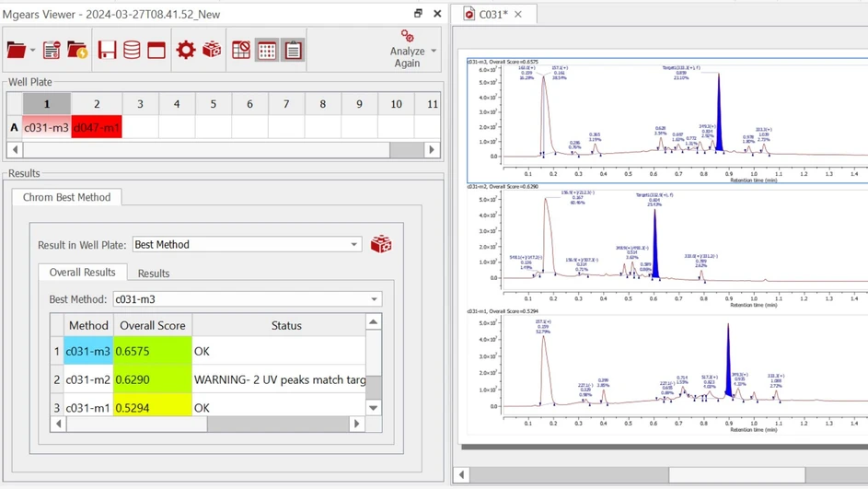The image size is (868, 489).
Task: Click the 0.6290 score cell
Action: point(153,379)
